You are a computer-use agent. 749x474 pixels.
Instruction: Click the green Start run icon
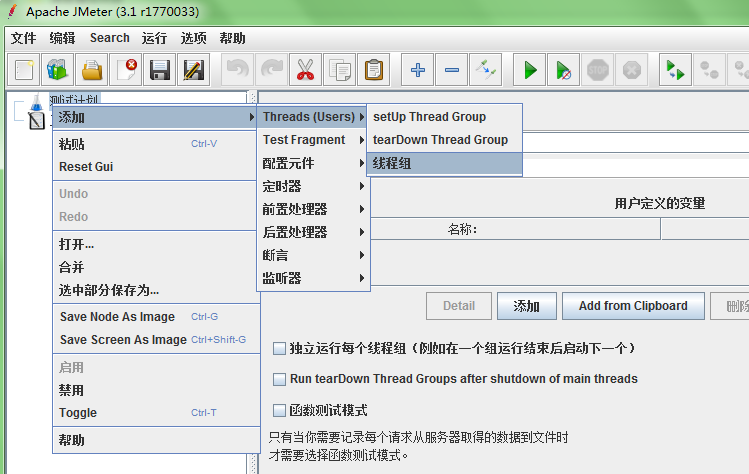529,70
